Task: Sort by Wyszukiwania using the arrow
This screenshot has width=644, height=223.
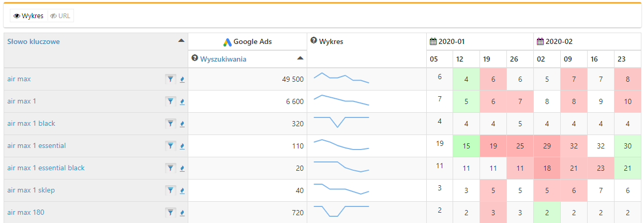Action: 300,58
